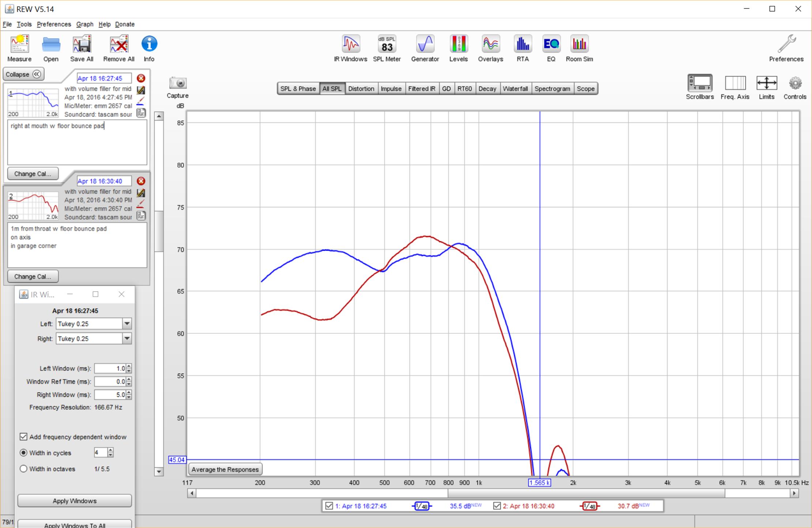Remove measurement Apr 18 16:27:45 with red X

coord(141,78)
